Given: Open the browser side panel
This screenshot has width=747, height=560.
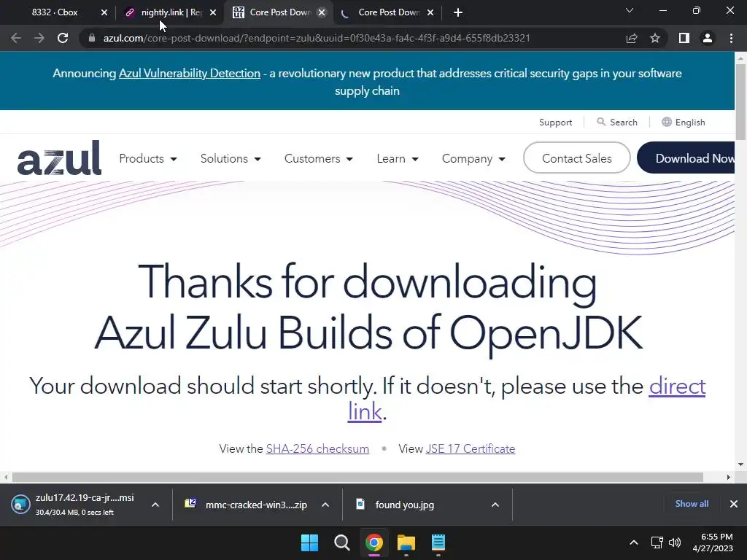Looking at the screenshot, I should point(684,38).
